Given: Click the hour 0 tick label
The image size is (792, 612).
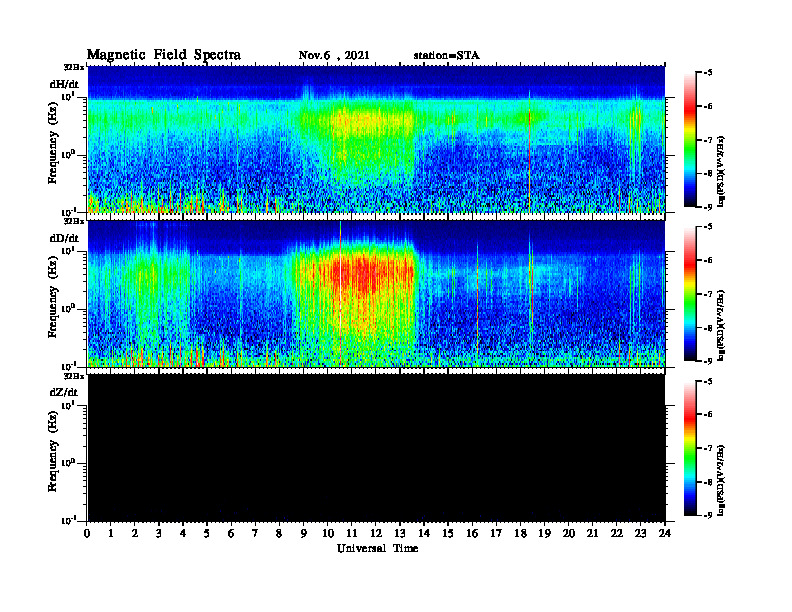Looking at the screenshot, I should pyautogui.click(x=87, y=534).
